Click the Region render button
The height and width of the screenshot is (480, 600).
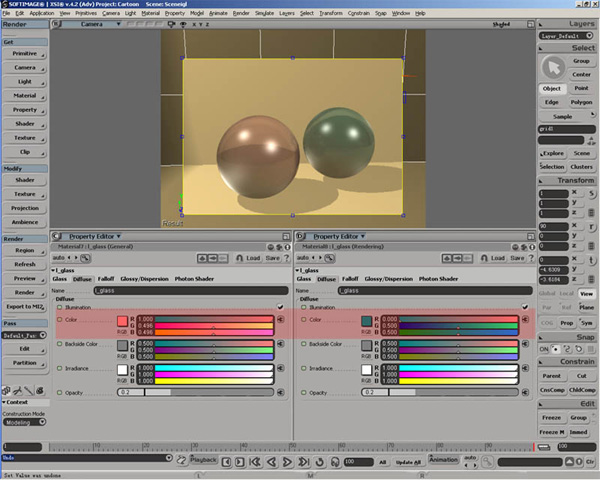coord(24,250)
